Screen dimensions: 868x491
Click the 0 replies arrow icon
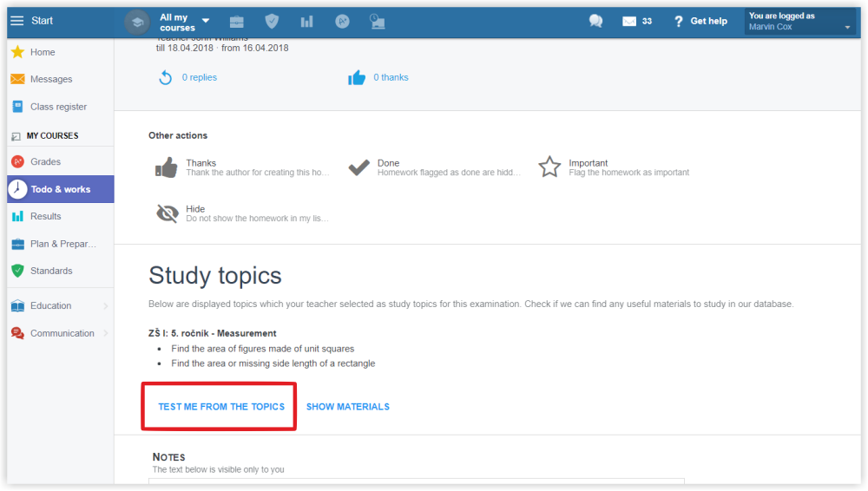click(x=165, y=78)
